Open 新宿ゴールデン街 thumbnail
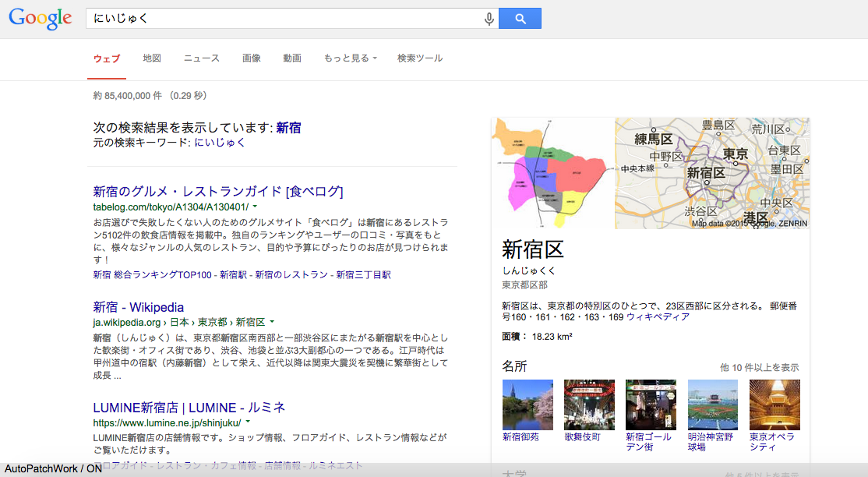This screenshot has width=868, height=477. point(651,405)
